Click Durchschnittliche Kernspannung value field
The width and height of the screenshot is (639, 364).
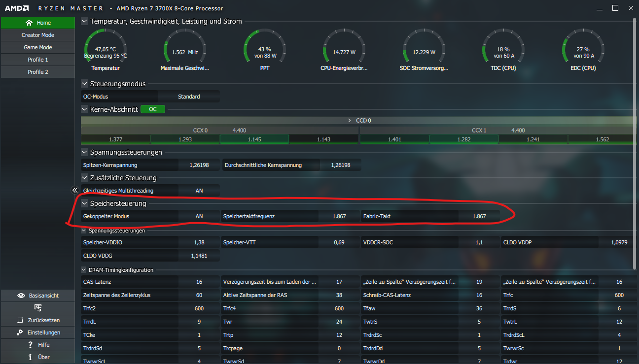point(340,165)
